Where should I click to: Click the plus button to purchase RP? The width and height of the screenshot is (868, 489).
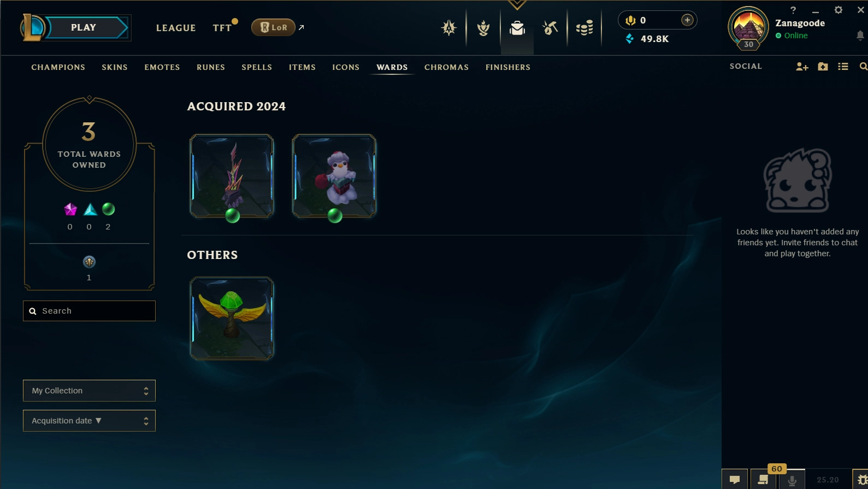[x=687, y=20]
